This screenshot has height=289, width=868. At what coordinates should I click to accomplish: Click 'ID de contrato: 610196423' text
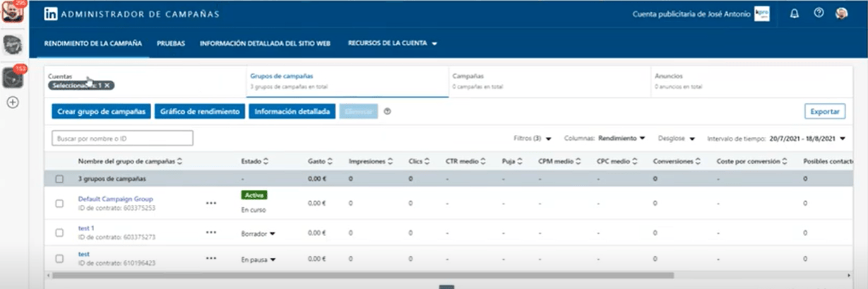pyautogui.click(x=117, y=263)
